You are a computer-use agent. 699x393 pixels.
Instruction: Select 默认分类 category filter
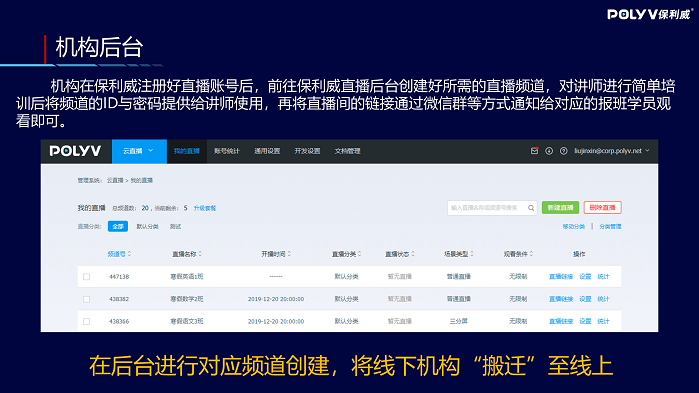pos(147,226)
